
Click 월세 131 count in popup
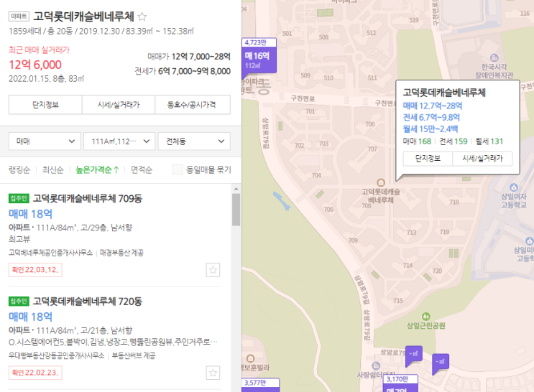[489, 141]
